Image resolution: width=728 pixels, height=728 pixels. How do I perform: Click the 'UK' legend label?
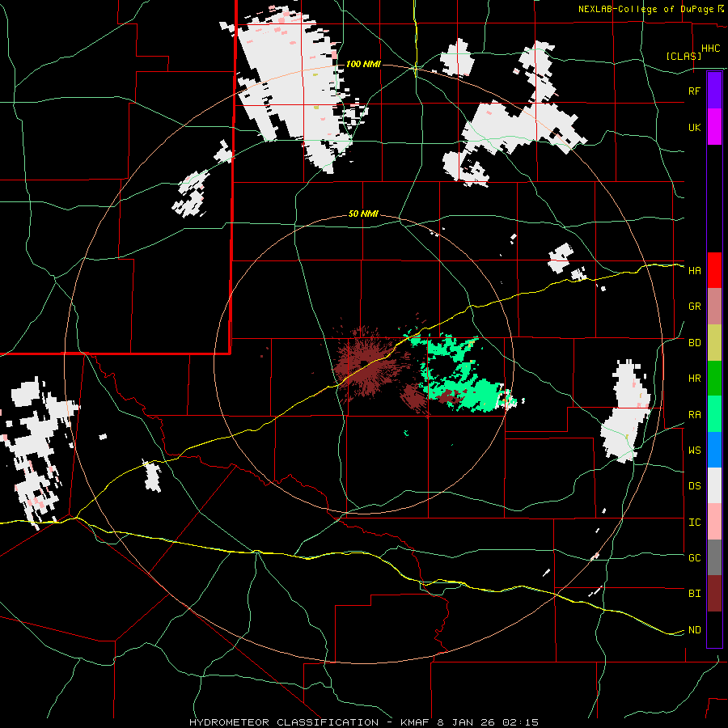pos(695,127)
